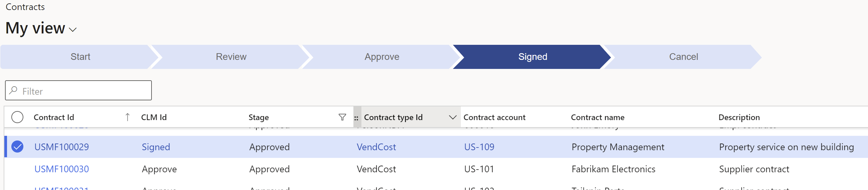Sort by Contract Id column header

(54, 117)
